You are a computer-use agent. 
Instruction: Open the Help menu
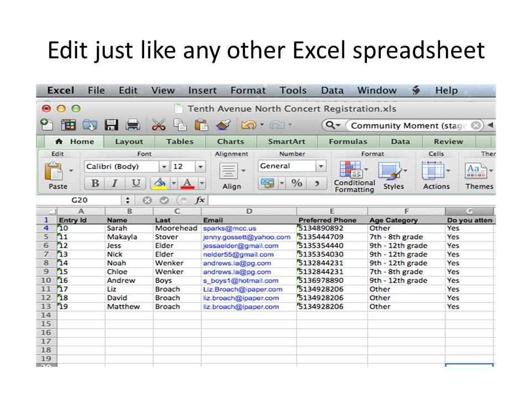coord(447,90)
